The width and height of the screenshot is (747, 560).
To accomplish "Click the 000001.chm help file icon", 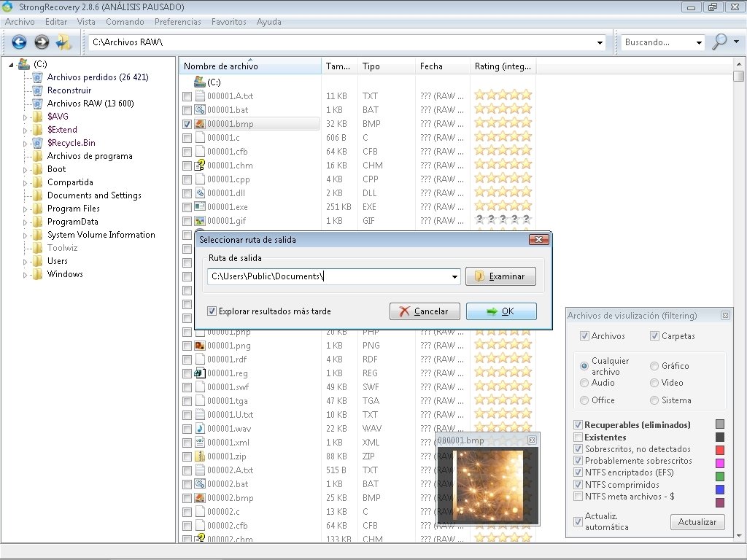I will (x=200, y=166).
